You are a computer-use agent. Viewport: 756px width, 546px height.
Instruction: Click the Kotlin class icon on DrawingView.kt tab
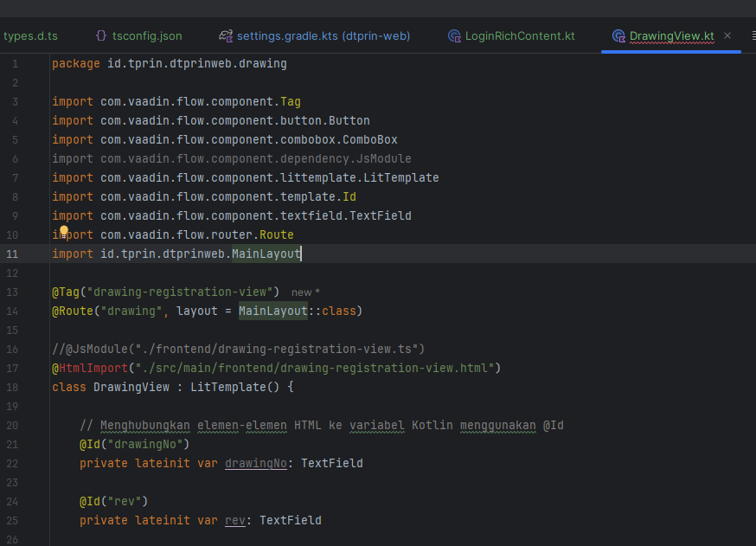coord(618,36)
